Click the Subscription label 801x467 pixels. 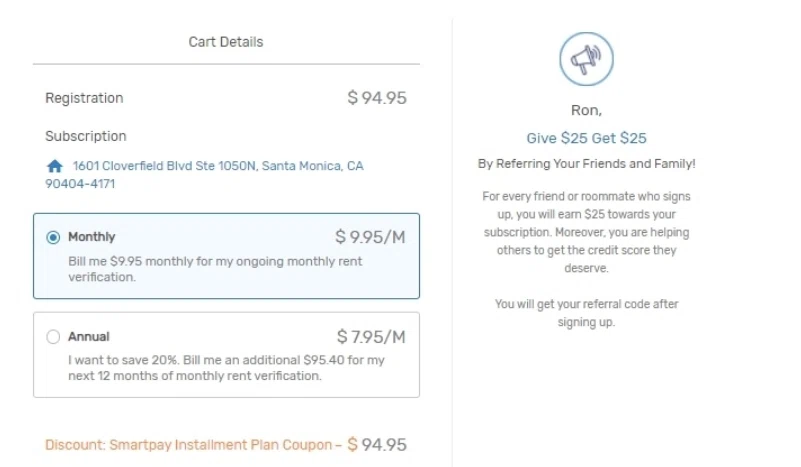coord(86,136)
